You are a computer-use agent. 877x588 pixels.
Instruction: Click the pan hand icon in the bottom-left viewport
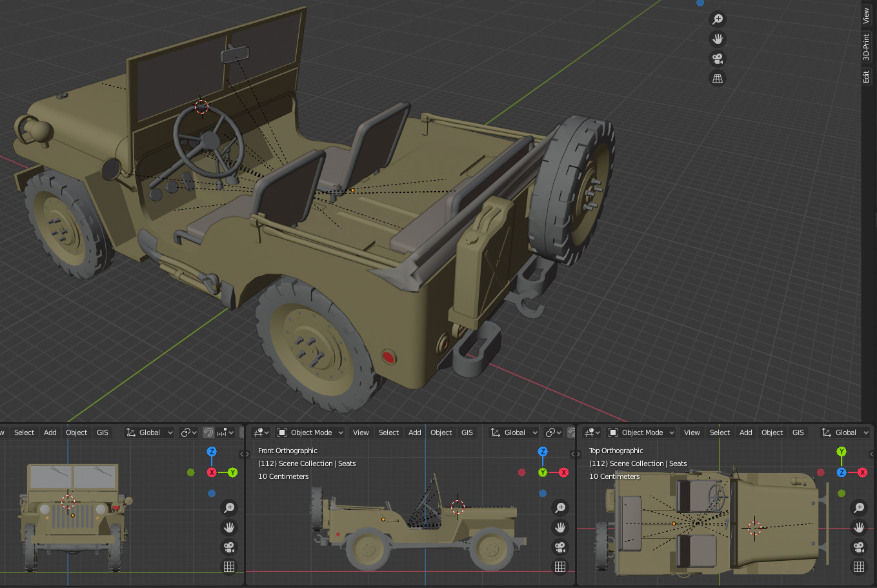(228, 527)
